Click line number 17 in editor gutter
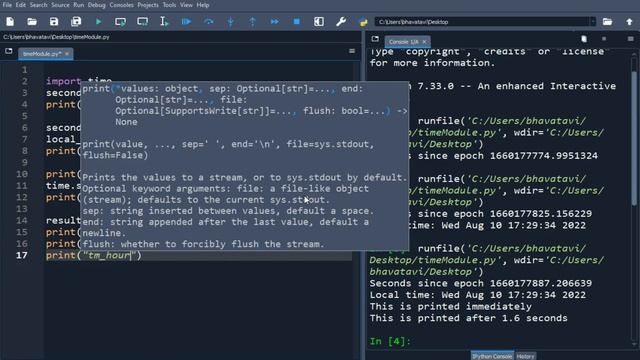640x360 pixels. (22, 255)
